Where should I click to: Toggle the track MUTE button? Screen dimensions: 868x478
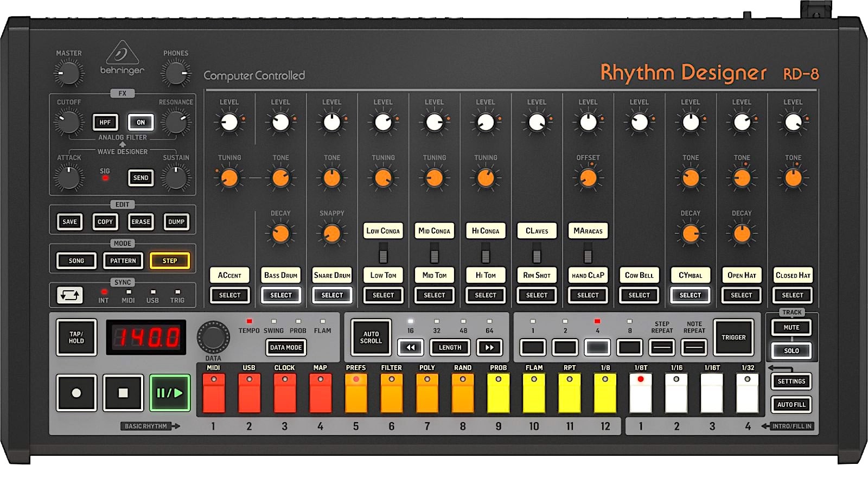tap(791, 327)
